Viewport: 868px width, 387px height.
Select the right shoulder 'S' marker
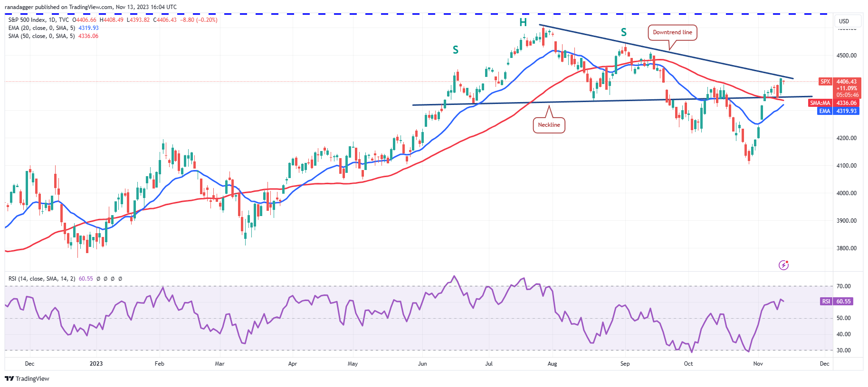[623, 32]
